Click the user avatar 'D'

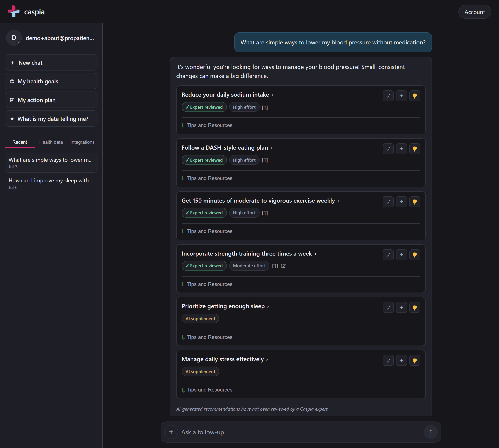(x=14, y=38)
